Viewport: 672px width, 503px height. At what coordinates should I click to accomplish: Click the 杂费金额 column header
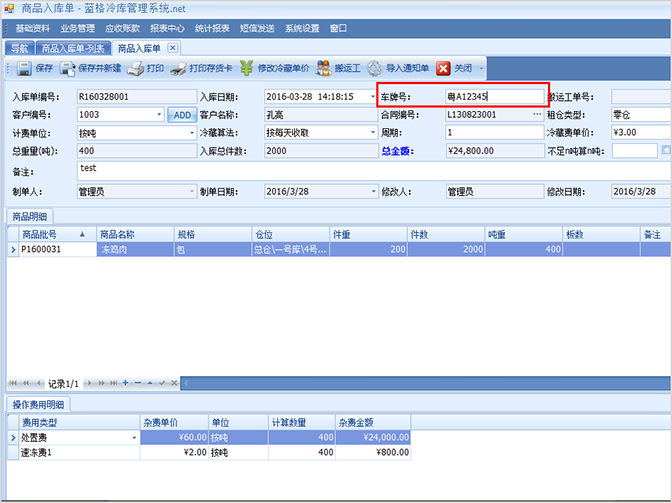(x=373, y=422)
